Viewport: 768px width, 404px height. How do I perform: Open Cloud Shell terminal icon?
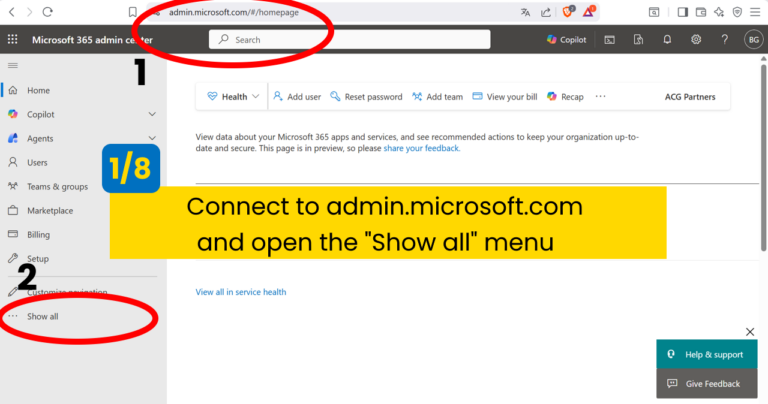(x=609, y=40)
